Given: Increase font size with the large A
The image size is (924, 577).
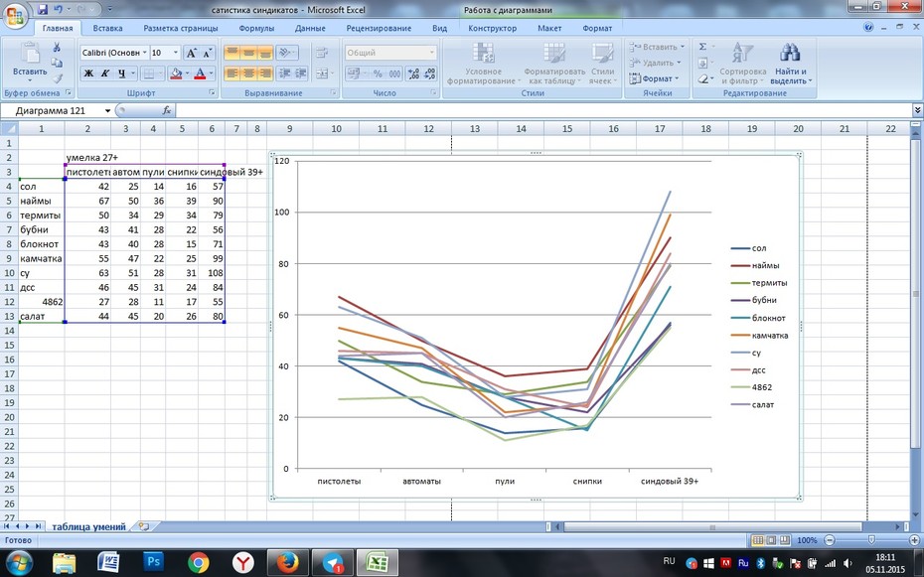Looking at the screenshot, I should pyautogui.click(x=191, y=53).
